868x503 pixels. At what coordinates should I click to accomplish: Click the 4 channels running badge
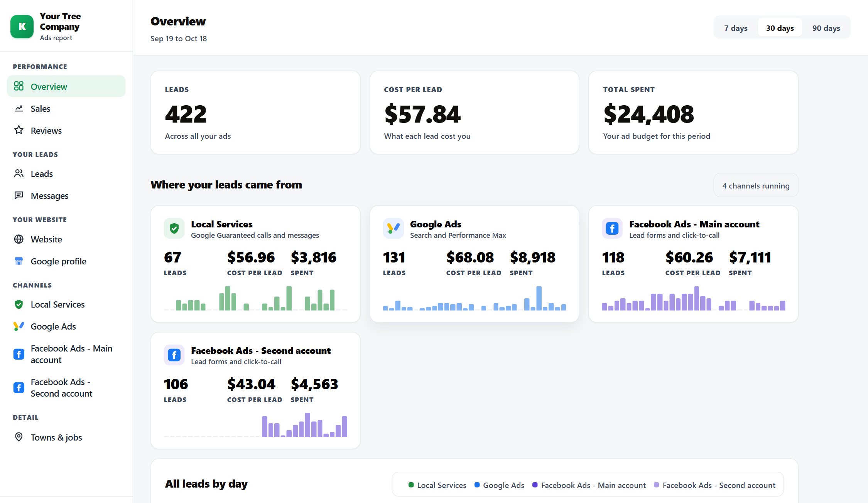coord(756,185)
